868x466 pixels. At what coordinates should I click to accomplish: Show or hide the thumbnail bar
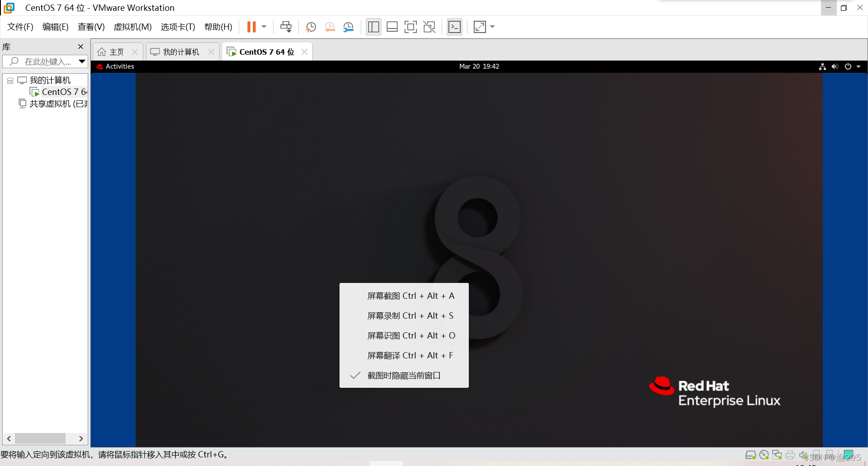tap(392, 27)
